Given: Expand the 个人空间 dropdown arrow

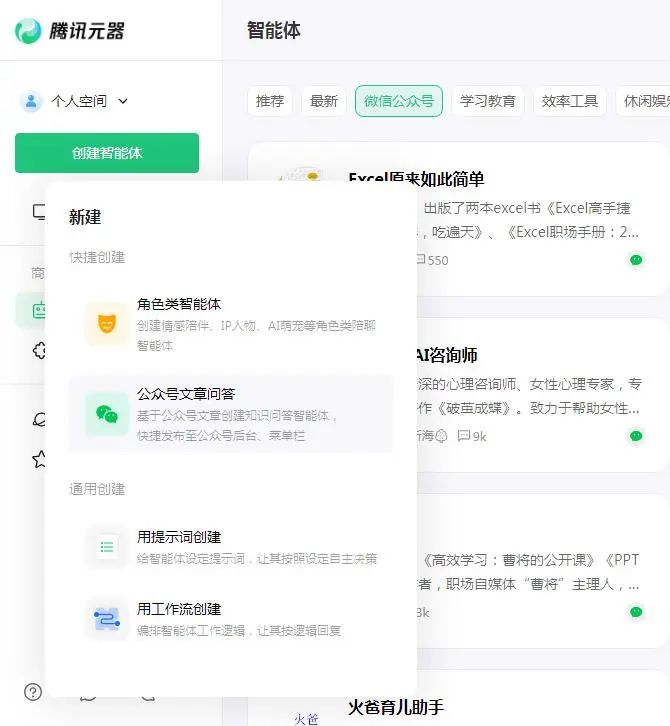Looking at the screenshot, I should click(x=123, y=101).
